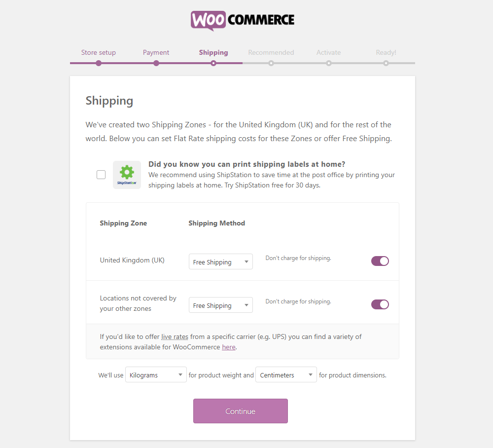This screenshot has width=493, height=448.
Task: Click the ShipStation gear logo icon
Action: [x=127, y=175]
